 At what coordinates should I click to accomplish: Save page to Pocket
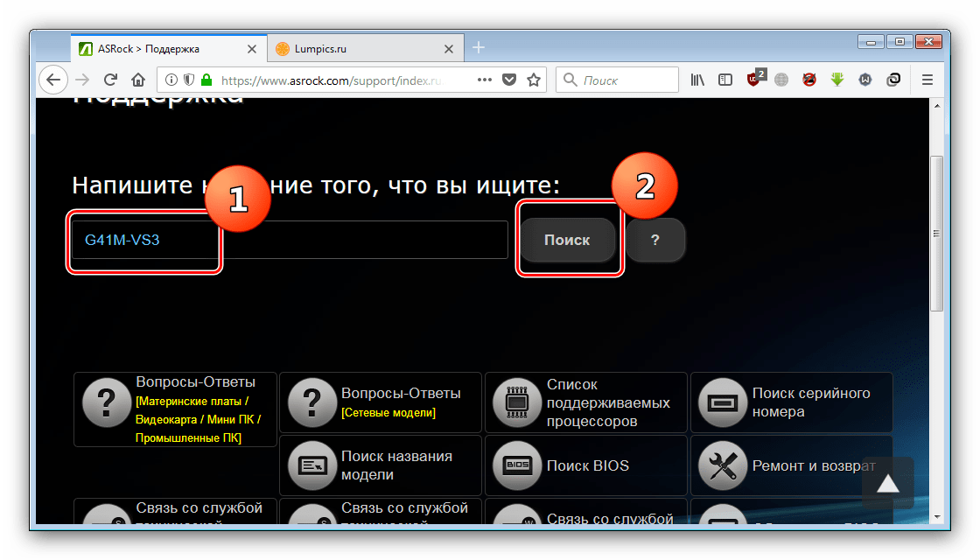point(509,80)
